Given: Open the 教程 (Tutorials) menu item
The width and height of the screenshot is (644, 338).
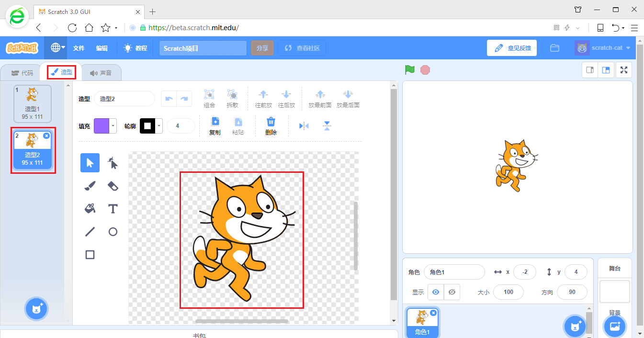Looking at the screenshot, I should click(x=136, y=48).
